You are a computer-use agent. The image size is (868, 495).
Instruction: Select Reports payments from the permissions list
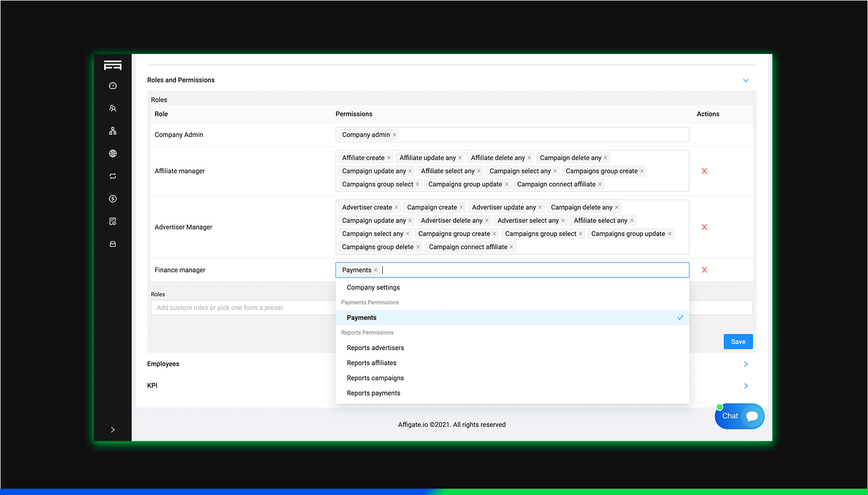(x=373, y=393)
